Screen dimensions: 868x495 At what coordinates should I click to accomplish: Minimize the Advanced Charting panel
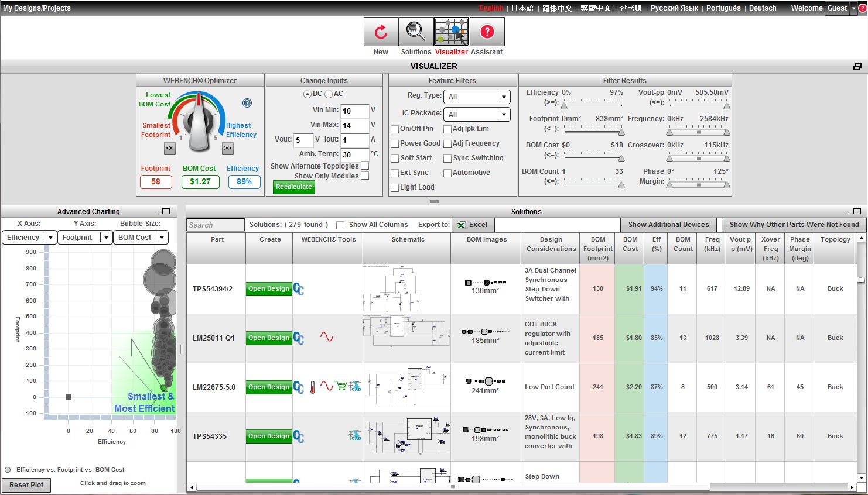(159, 213)
